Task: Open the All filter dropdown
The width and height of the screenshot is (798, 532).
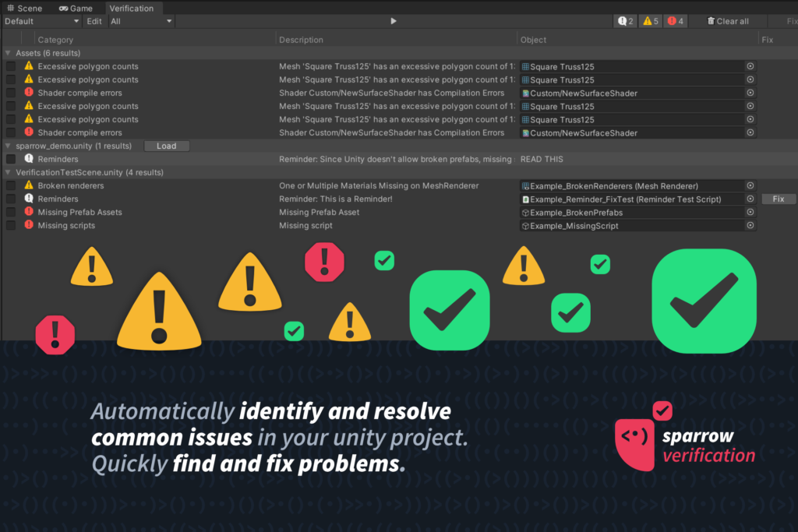Action: coord(142,21)
